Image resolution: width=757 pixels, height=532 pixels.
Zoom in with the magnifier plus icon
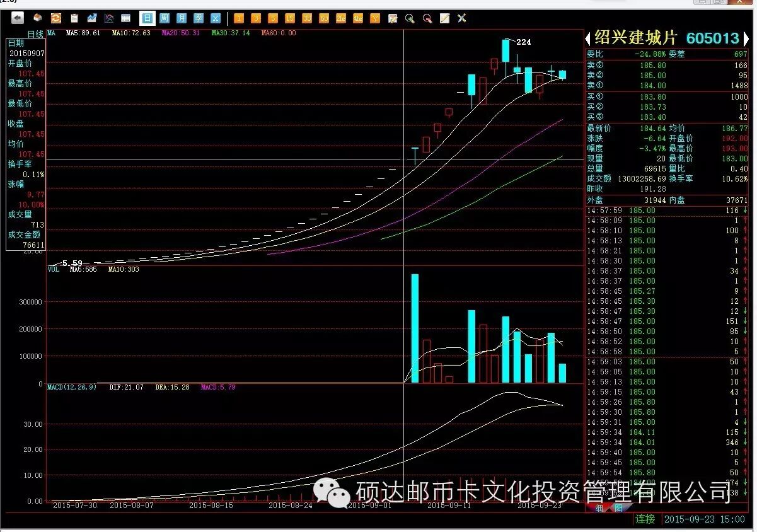(x=410, y=18)
